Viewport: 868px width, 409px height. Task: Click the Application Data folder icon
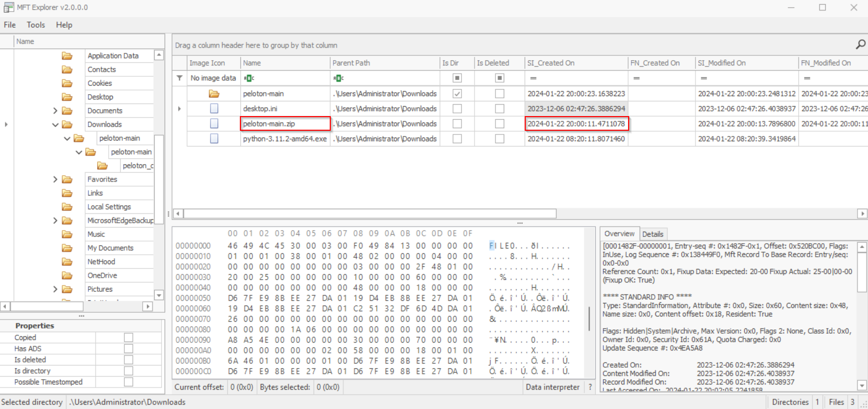67,55
